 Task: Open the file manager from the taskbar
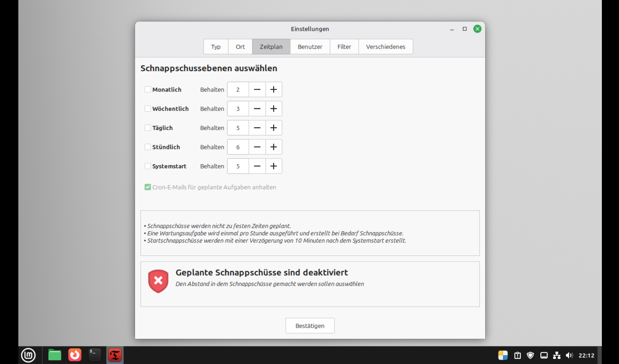55,355
